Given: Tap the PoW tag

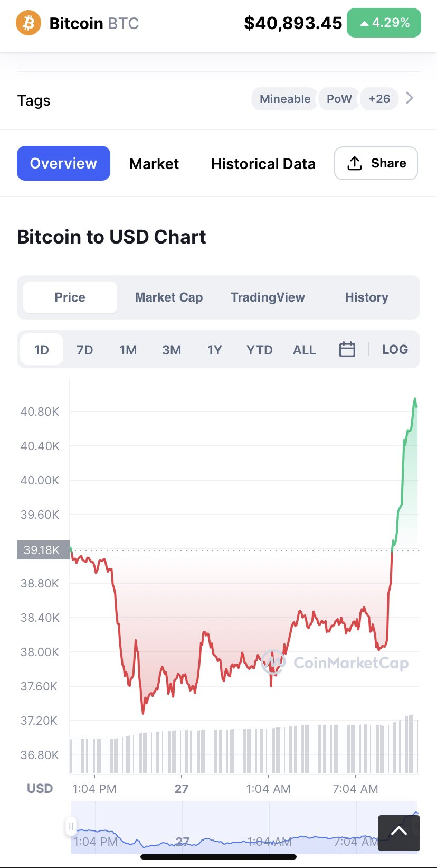Looking at the screenshot, I should 339,99.
